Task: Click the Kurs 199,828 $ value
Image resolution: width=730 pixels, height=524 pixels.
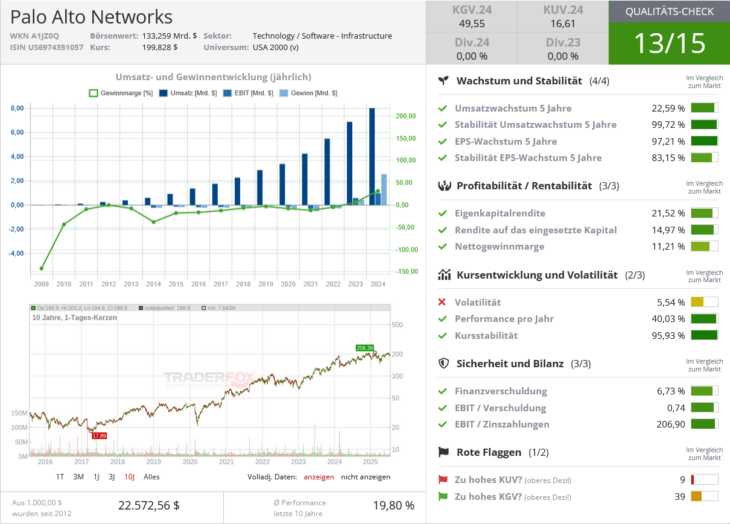Action: click(x=160, y=47)
